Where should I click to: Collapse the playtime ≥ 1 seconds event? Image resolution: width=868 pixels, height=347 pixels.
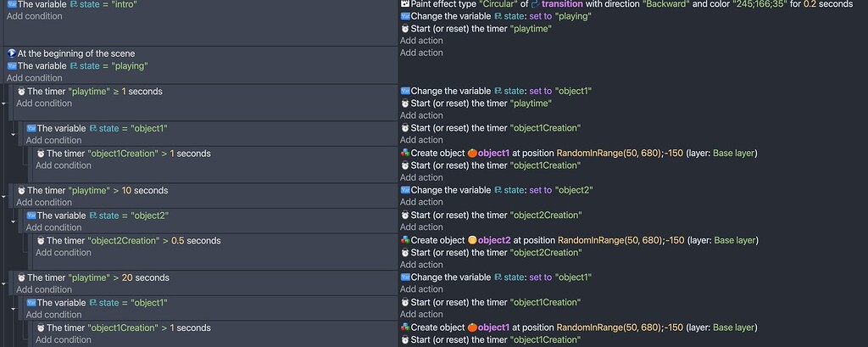pyautogui.click(x=3, y=104)
